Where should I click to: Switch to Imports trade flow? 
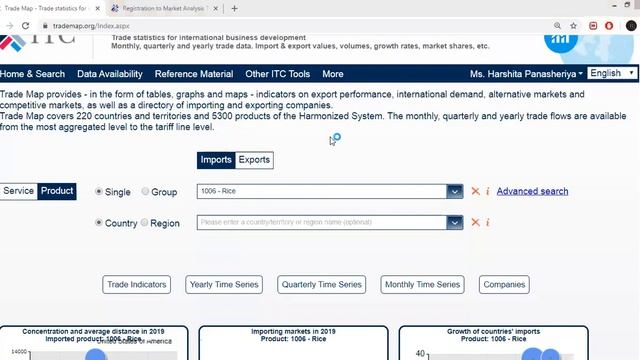click(216, 160)
